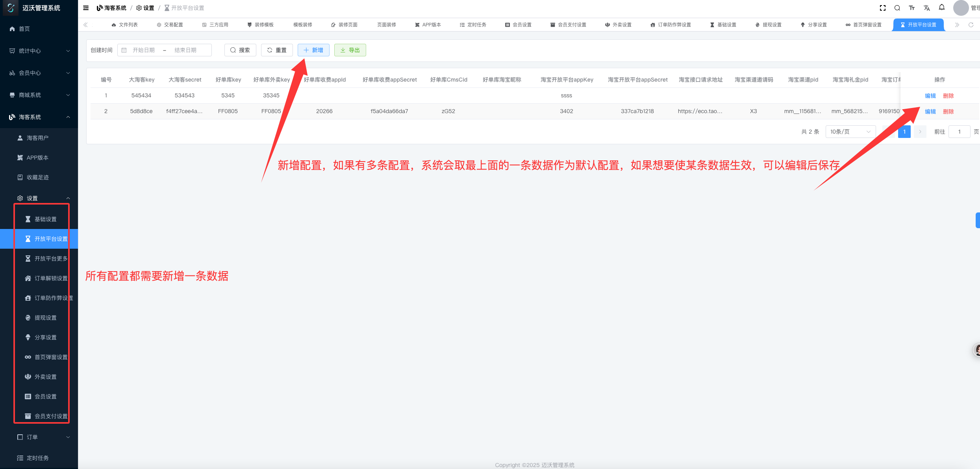980x469 pixels.
Task: Delete row 1 with 删除 link
Action: [x=948, y=96]
